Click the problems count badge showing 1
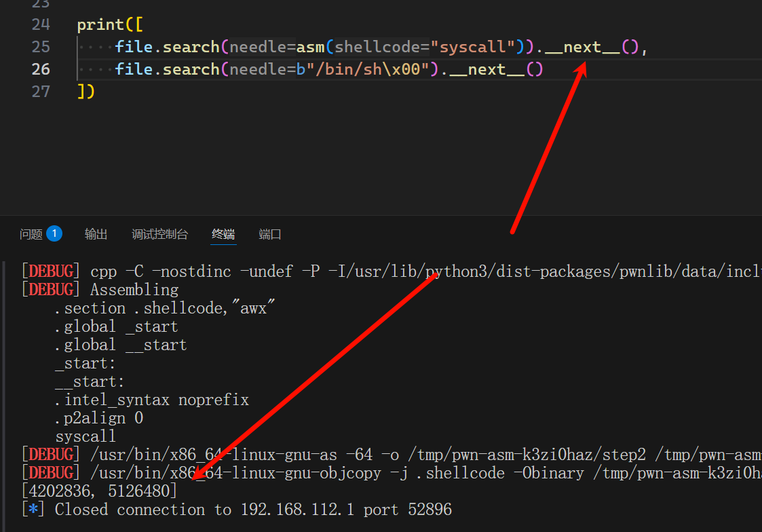The height and width of the screenshot is (532, 762). [54, 233]
